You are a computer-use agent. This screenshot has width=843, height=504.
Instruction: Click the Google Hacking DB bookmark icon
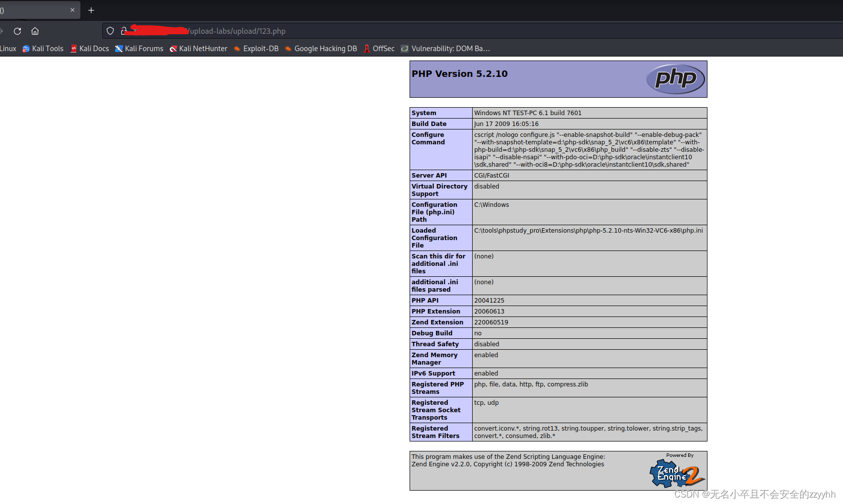click(x=288, y=49)
